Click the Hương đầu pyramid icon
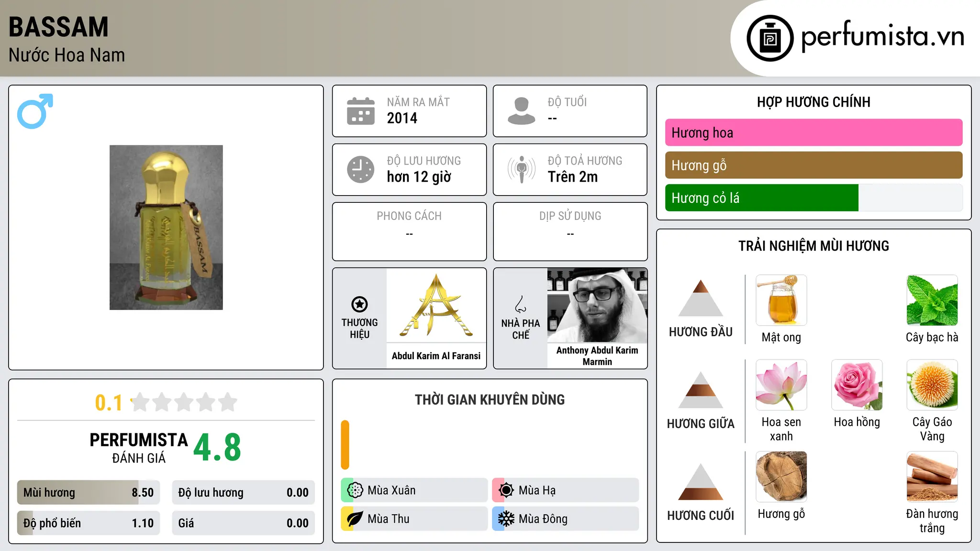The height and width of the screenshot is (551, 980). coord(701,298)
